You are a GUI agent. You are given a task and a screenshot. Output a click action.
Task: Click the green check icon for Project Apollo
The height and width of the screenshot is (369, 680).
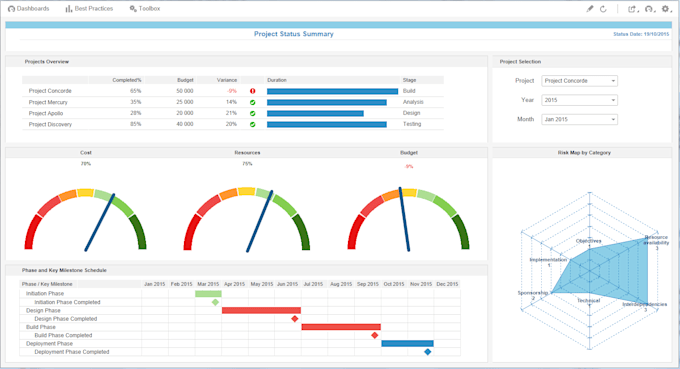pos(253,113)
